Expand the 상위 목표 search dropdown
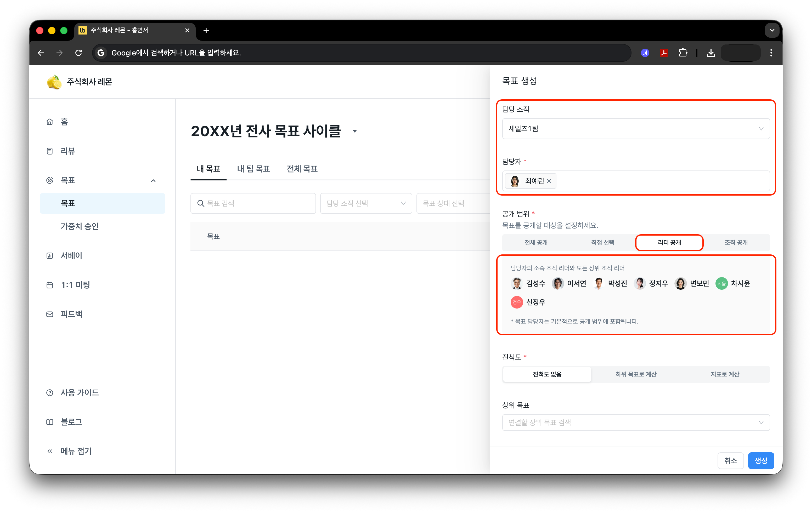The image size is (812, 513). tap(636, 422)
